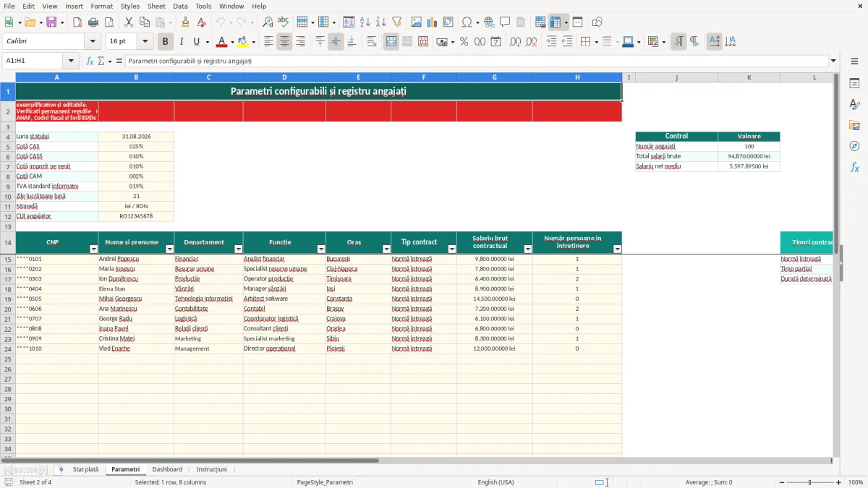Click the Clone Formatting paintbrush icon

tap(186, 22)
